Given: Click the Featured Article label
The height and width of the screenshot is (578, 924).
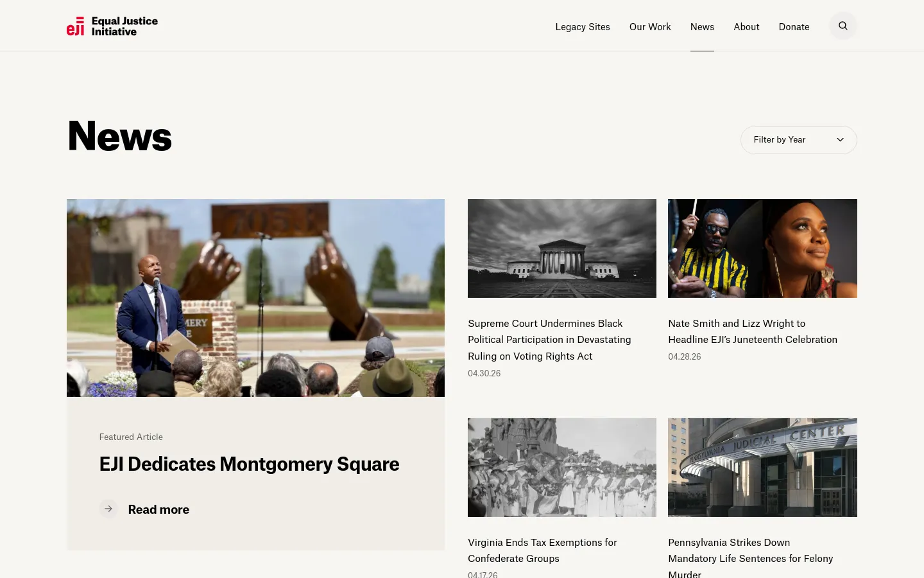Looking at the screenshot, I should click(131, 437).
